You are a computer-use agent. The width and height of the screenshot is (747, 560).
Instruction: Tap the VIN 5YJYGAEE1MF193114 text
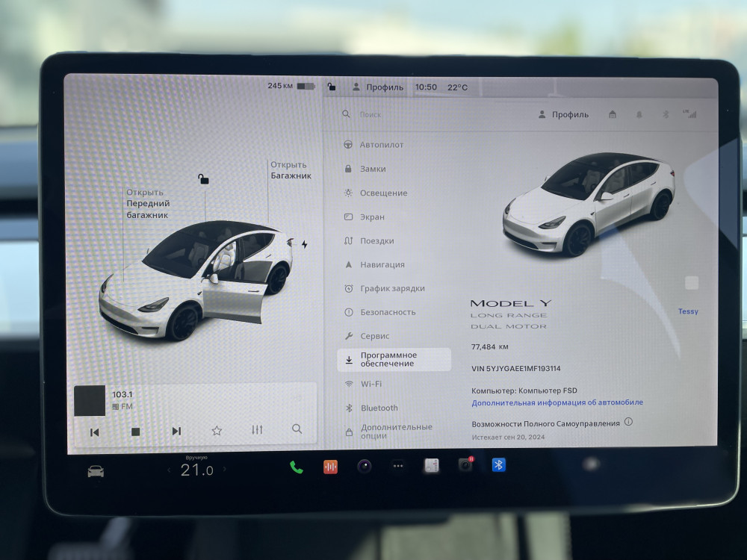pyautogui.click(x=515, y=369)
